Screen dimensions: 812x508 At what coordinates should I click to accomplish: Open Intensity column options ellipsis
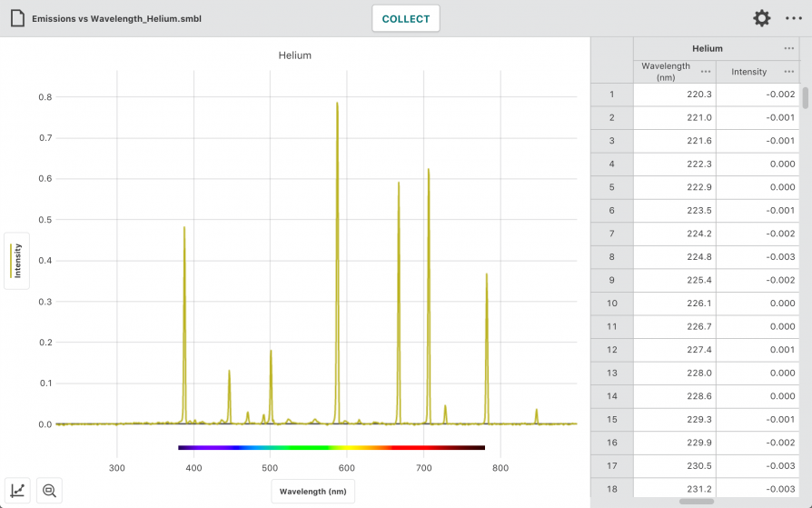click(788, 72)
